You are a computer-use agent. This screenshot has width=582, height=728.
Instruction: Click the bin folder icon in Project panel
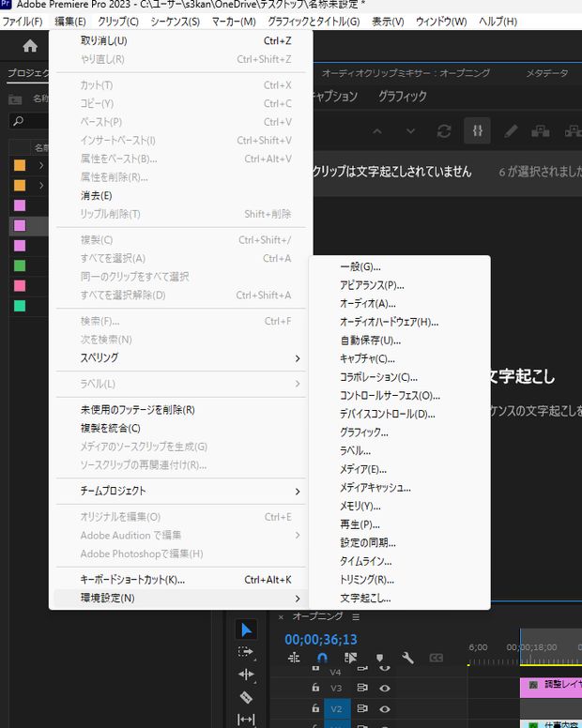click(x=15, y=99)
